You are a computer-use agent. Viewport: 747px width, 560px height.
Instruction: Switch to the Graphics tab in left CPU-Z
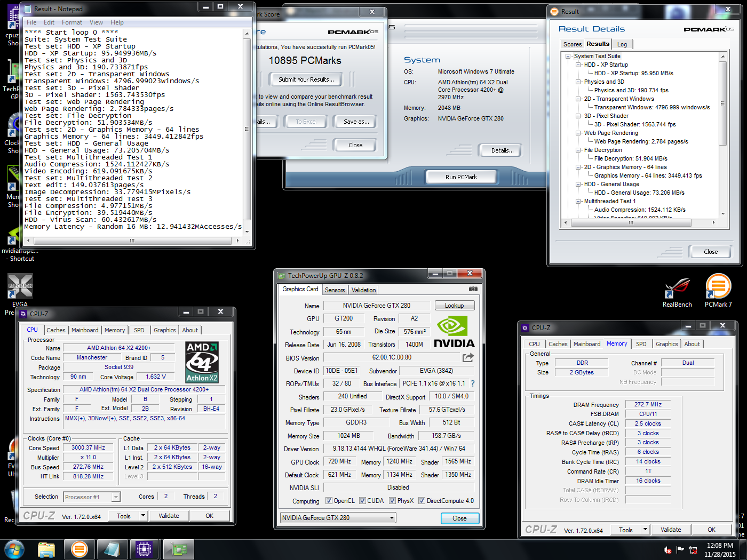click(x=165, y=330)
